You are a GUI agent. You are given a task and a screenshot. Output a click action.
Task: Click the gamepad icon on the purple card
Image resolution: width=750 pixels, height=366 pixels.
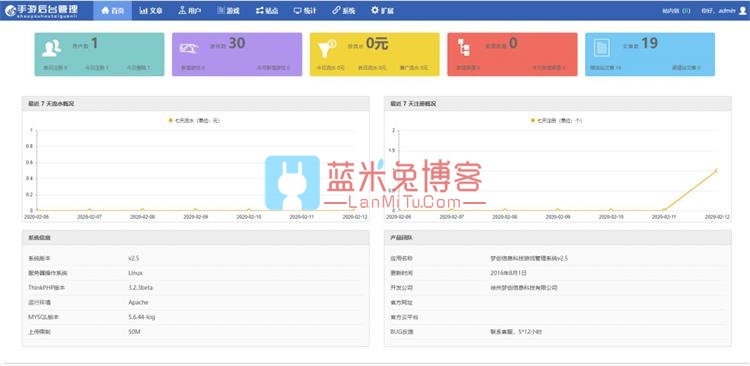(189, 48)
